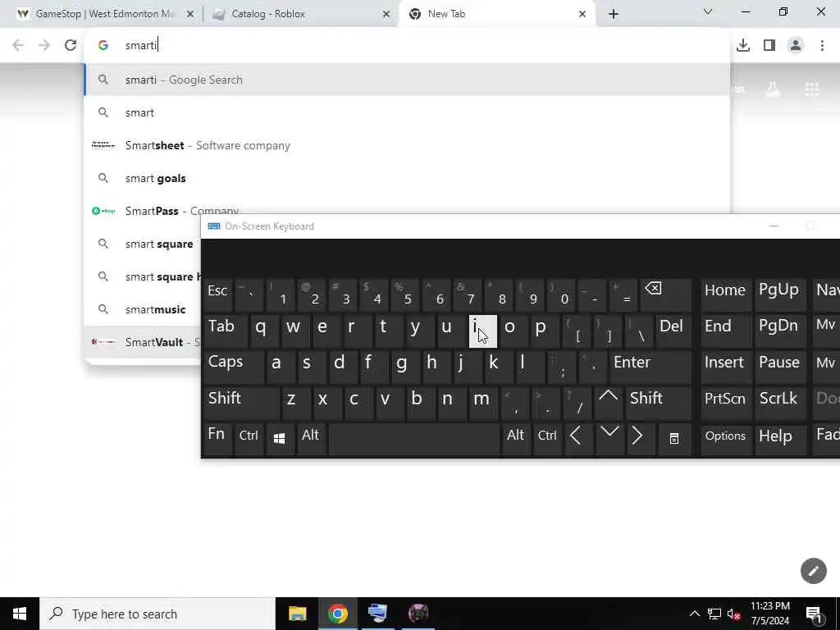Click the back navigation arrow
The image size is (840, 630).
(18, 45)
